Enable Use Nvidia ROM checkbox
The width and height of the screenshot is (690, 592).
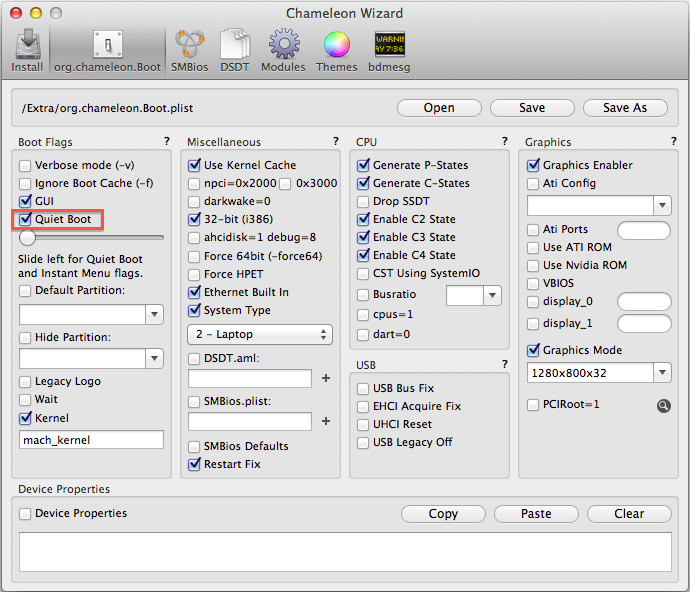click(533, 266)
